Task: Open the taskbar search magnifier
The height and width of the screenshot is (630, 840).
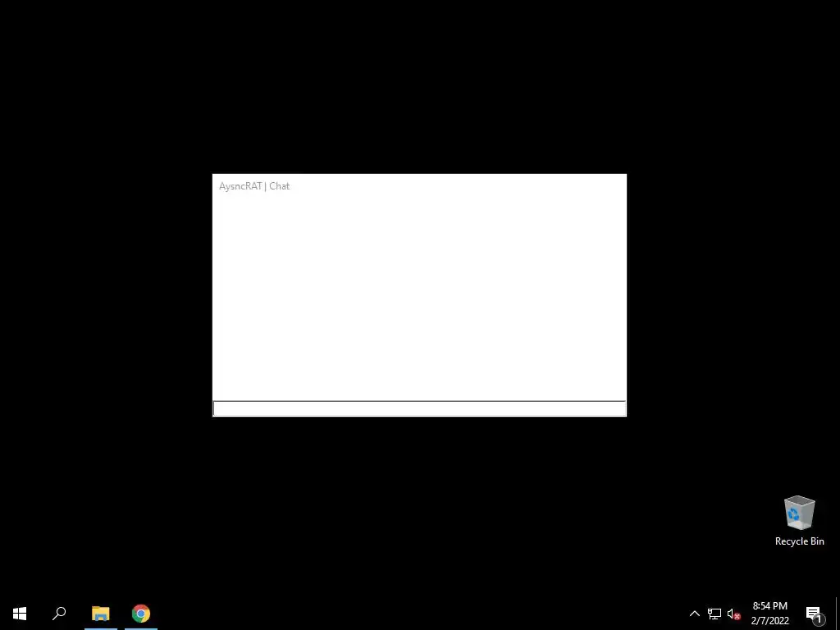Action: coord(59,614)
